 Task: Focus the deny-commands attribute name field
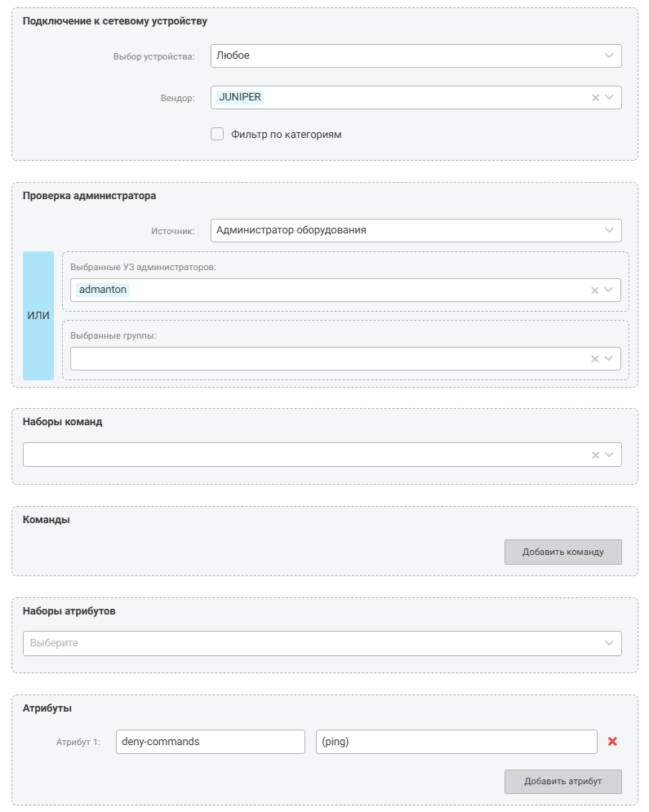pos(211,742)
